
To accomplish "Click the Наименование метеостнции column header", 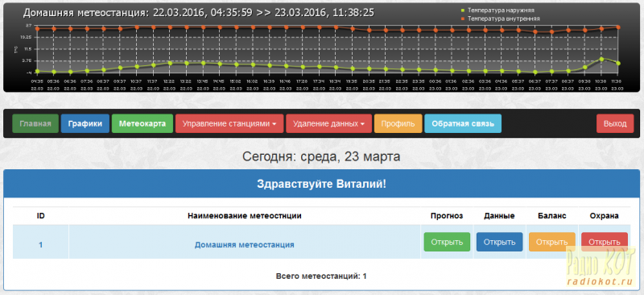I will point(245,216).
